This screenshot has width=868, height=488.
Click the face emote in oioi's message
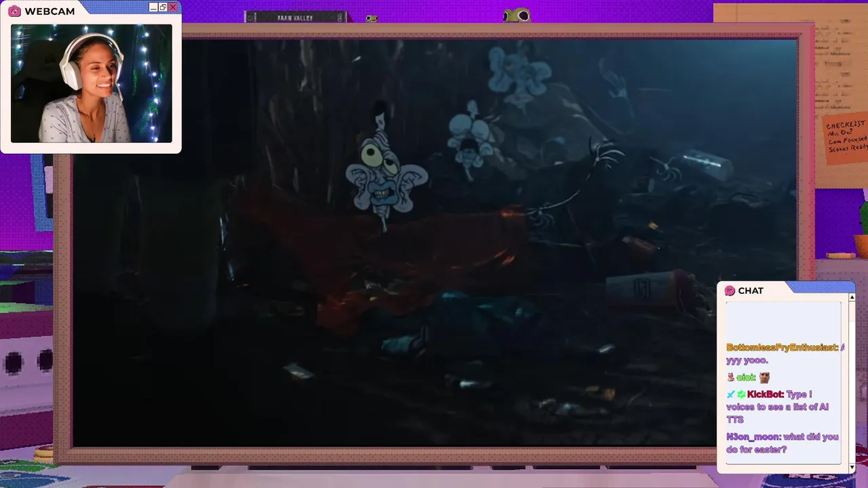pos(764,378)
